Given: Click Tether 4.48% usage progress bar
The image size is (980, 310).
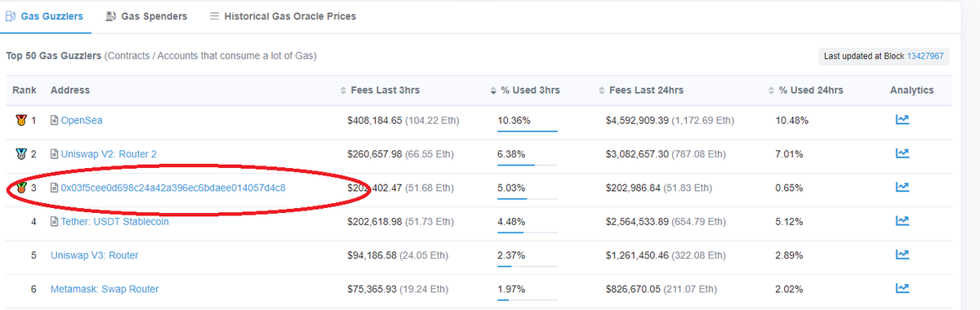Looking at the screenshot, I should coord(528,232).
